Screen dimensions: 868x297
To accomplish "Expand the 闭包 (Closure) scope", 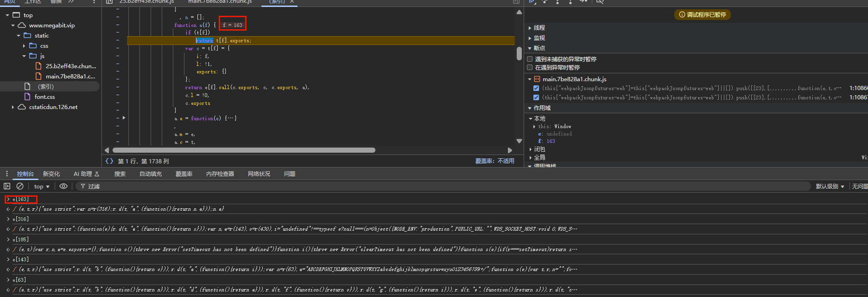I will click(x=531, y=149).
